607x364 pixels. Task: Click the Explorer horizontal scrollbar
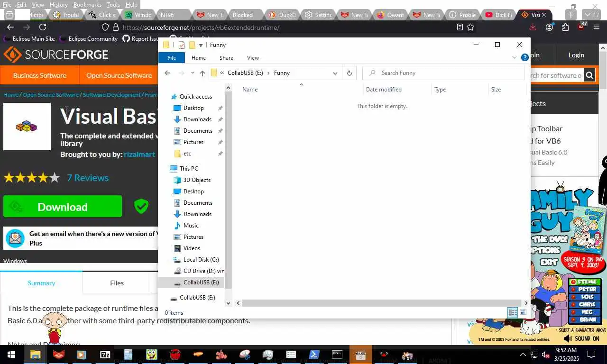(381, 303)
